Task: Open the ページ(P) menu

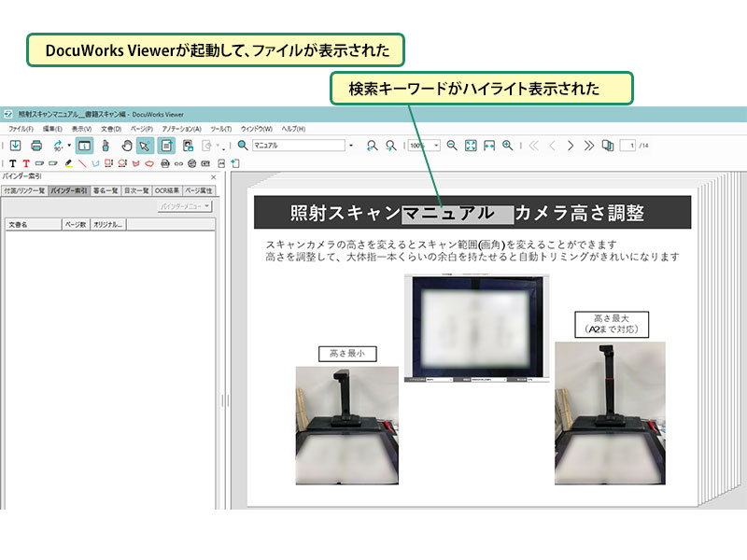Action: pyautogui.click(x=142, y=129)
